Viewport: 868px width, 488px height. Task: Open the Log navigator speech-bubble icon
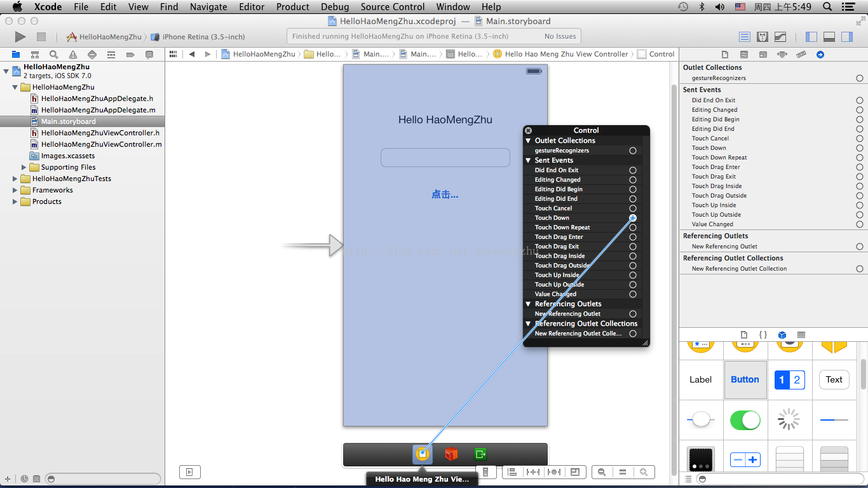pyautogui.click(x=149, y=55)
